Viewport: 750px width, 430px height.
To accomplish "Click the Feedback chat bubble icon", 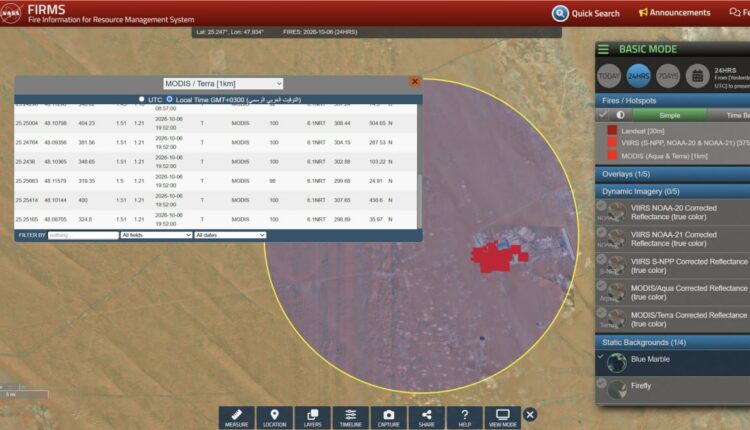I will (735, 12).
